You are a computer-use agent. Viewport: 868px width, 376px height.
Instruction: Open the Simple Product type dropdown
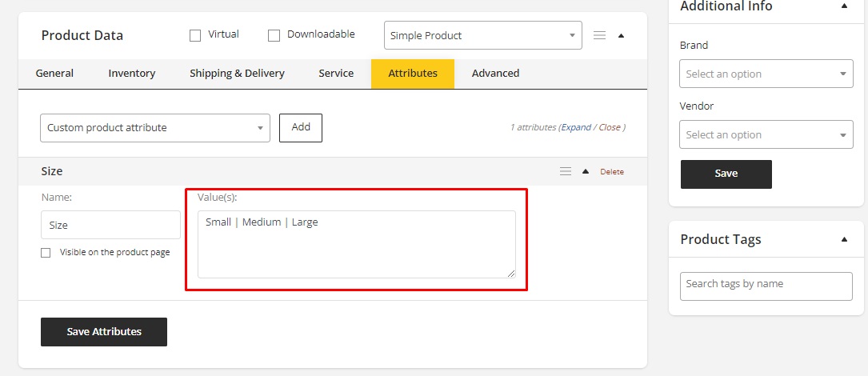(x=482, y=35)
